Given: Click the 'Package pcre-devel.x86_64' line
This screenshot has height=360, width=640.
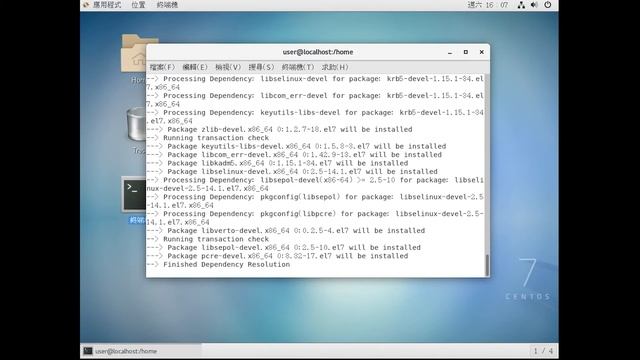Looking at the screenshot, I should pos(277,256).
